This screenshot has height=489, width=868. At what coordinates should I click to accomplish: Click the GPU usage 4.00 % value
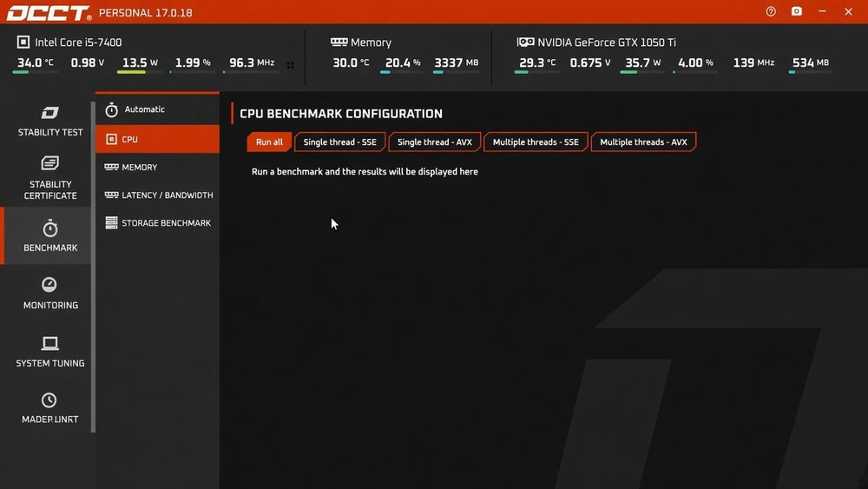click(695, 63)
